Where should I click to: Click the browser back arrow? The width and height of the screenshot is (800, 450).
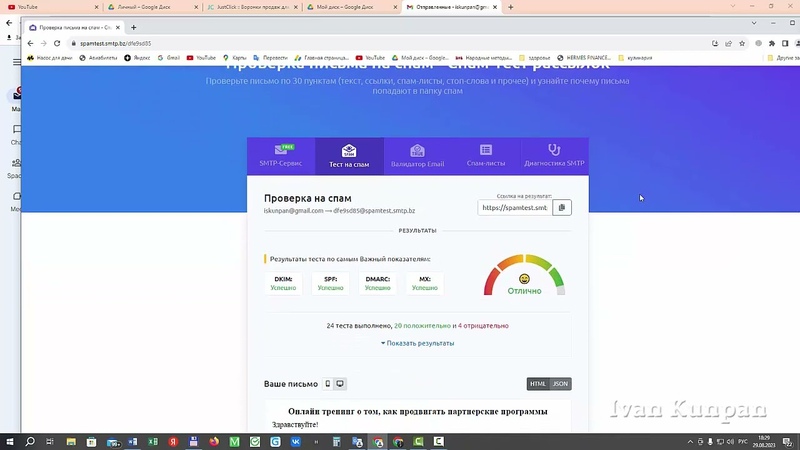coord(30,43)
